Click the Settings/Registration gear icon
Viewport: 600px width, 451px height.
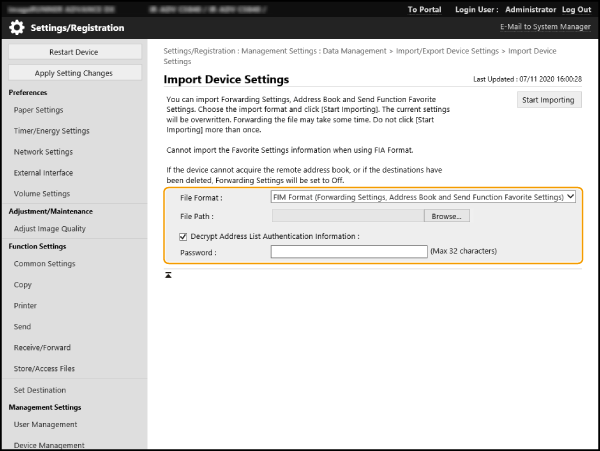pyautogui.click(x=17, y=28)
